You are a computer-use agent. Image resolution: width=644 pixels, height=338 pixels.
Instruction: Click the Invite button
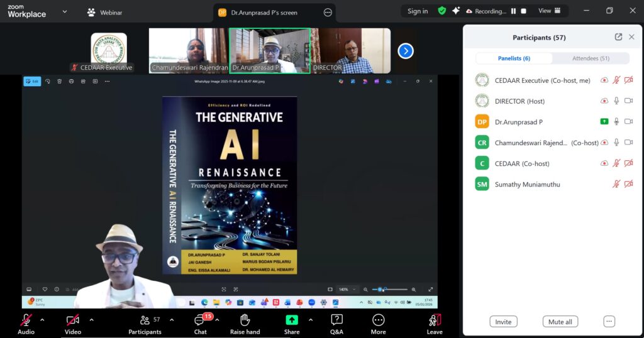[503, 322]
